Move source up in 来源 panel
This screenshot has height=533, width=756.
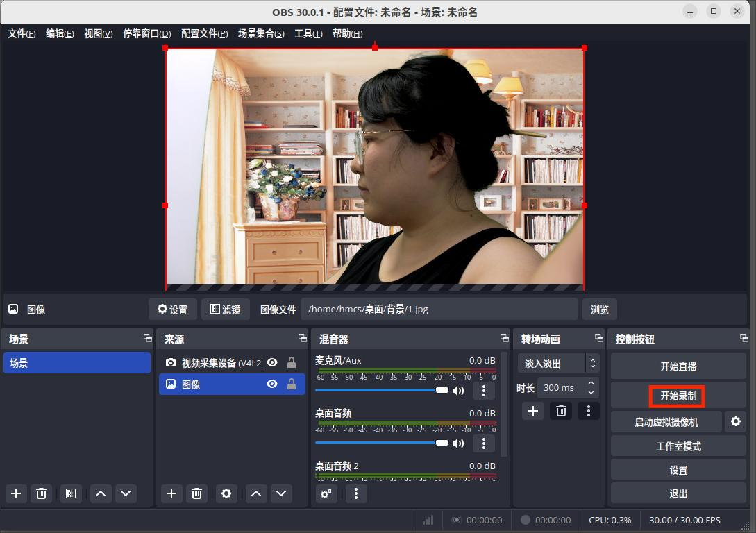256,493
